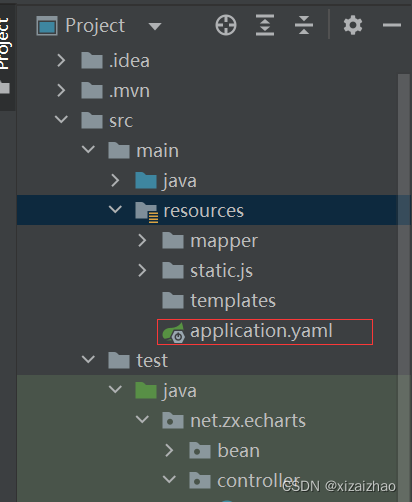Click the blue java source folder icon
Image resolution: width=412 pixels, height=502 pixels.
(146, 180)
